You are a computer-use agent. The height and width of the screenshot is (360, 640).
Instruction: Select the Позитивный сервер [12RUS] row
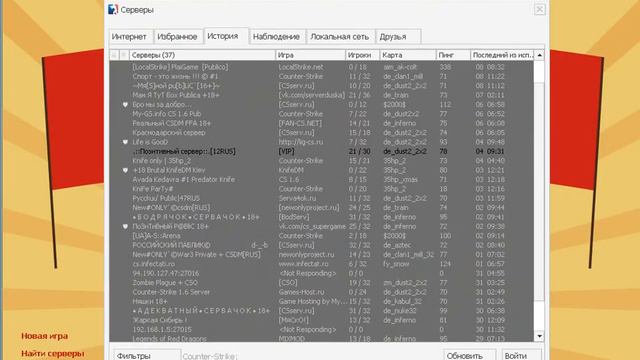(321, 151)
